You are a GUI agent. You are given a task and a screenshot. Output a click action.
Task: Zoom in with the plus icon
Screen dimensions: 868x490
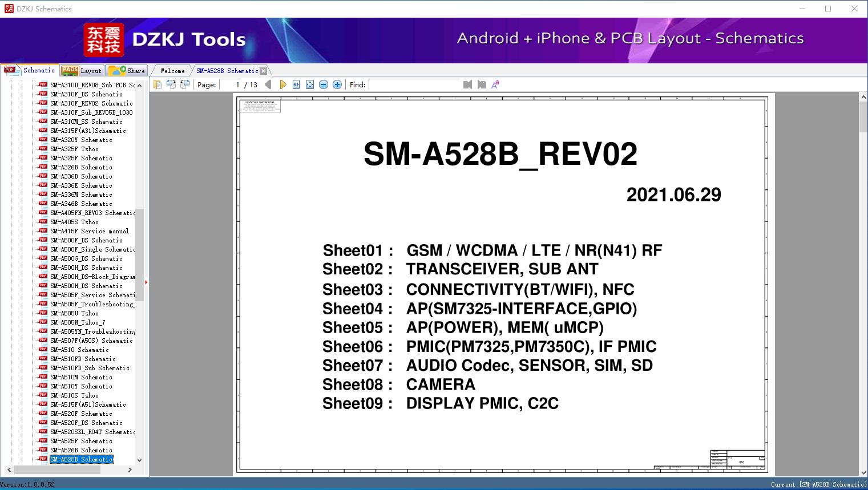coord(337,84)
